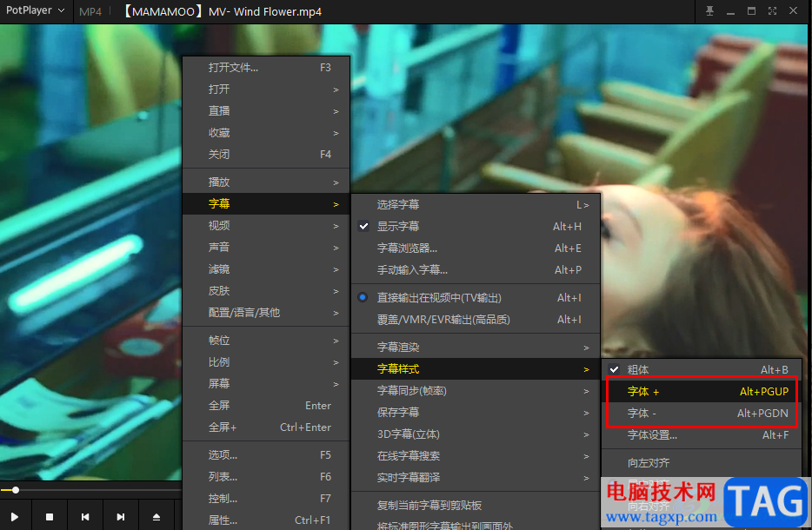Image resolution: width=812 pixels, height=530 pixels.
Task: Open the PotPlayer main menu dropdown
Action: coord(36,10)
